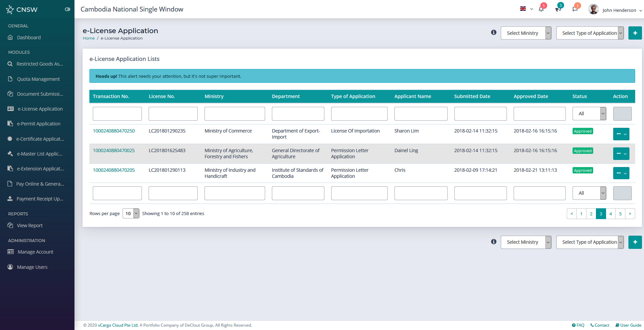Open action menu for Sharon Lim row
Screen dimensions: 644x330
coord(621,134)
